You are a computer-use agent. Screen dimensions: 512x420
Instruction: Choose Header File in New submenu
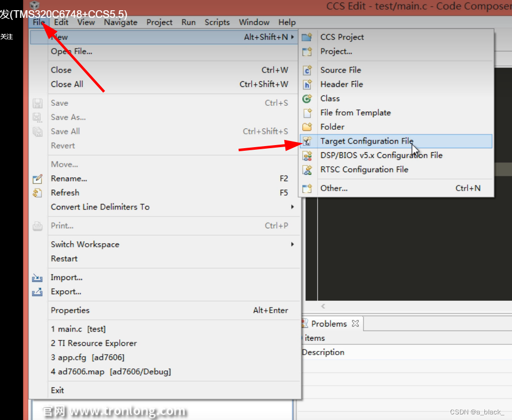(x=396, y=84)
